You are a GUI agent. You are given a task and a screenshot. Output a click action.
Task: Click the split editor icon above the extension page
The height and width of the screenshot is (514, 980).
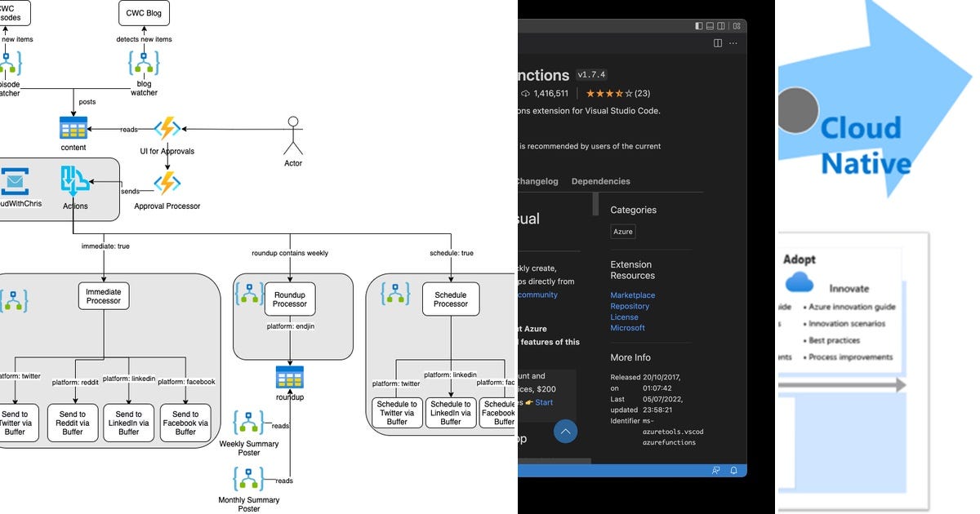coord(718,43)
